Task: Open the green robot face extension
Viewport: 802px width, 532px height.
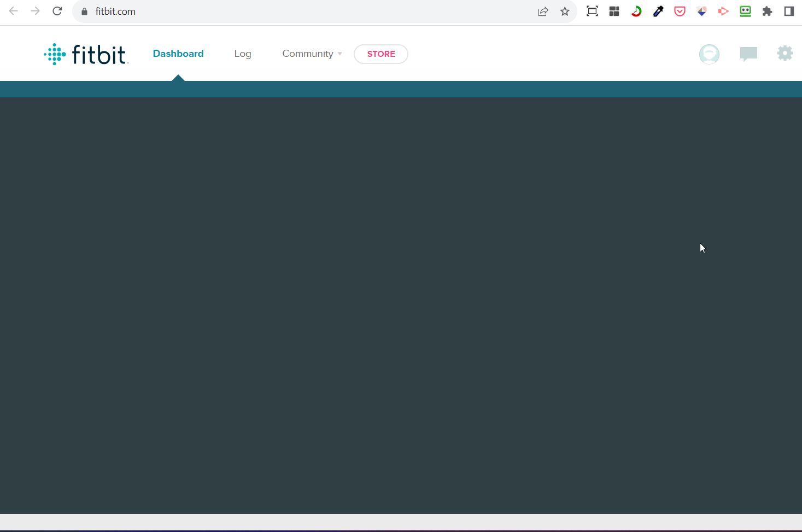Action: coord(745,11)
